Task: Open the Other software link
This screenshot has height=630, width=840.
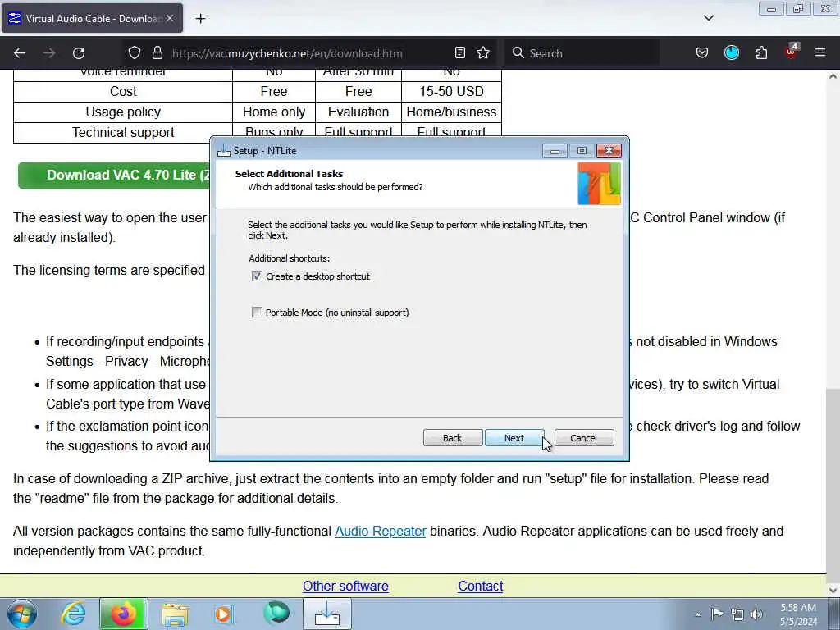Action: coord(345,586)
